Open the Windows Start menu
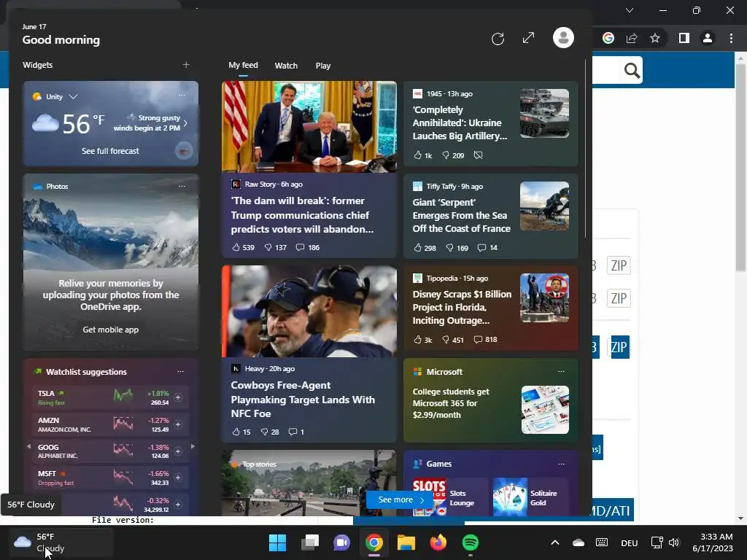Viewport: 747px width, 560px height. [x=278, y=542]
